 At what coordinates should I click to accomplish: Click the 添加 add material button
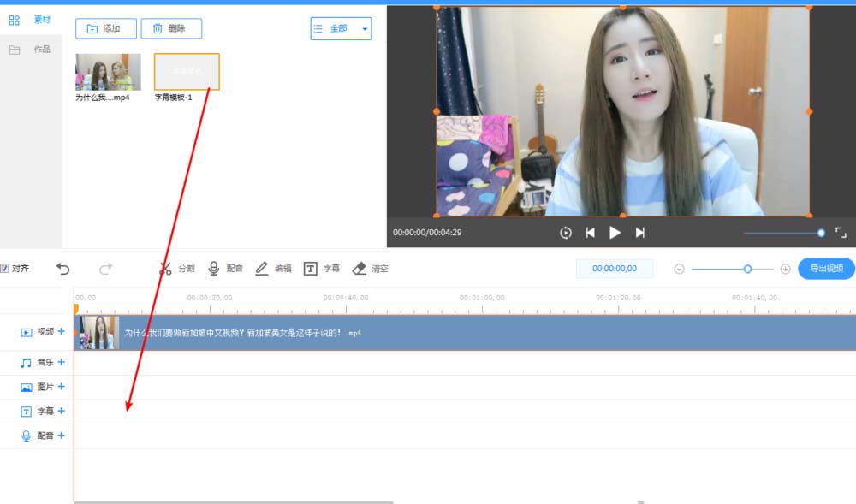coord(107,28)
